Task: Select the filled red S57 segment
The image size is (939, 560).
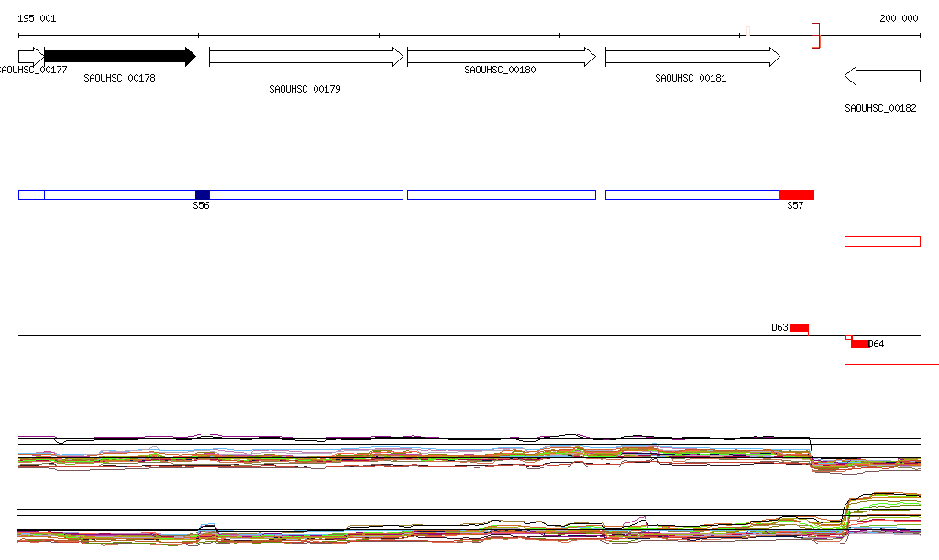Action: [x=796, y=194]
